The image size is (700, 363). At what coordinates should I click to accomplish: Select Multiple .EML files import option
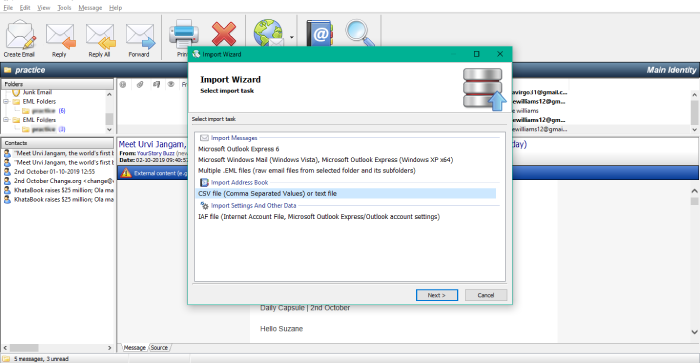point(307,171)
